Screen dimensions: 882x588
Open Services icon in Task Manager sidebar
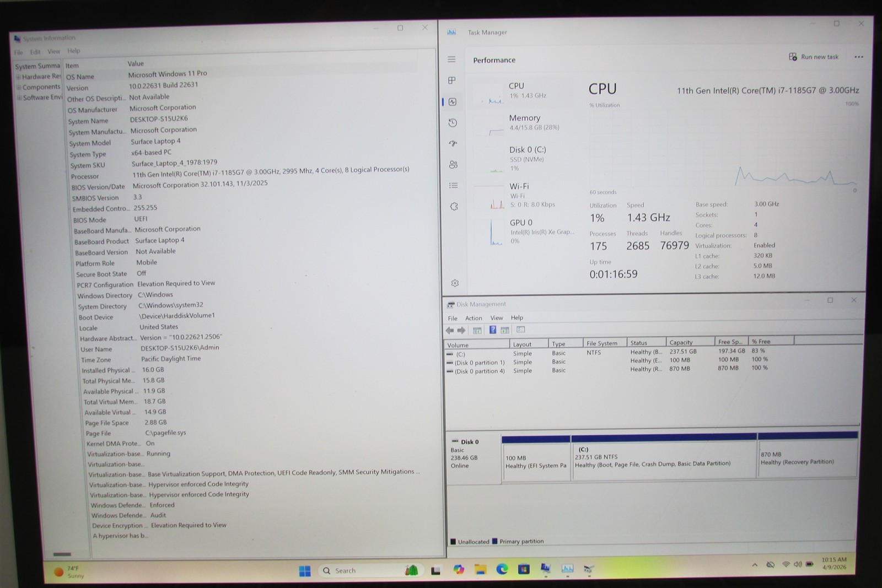click(454, 207)
